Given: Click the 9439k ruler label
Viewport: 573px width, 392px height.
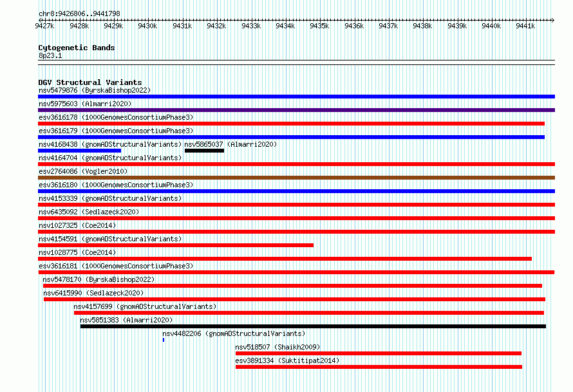Looking at the screenshot, I should (x=457, y=26).
